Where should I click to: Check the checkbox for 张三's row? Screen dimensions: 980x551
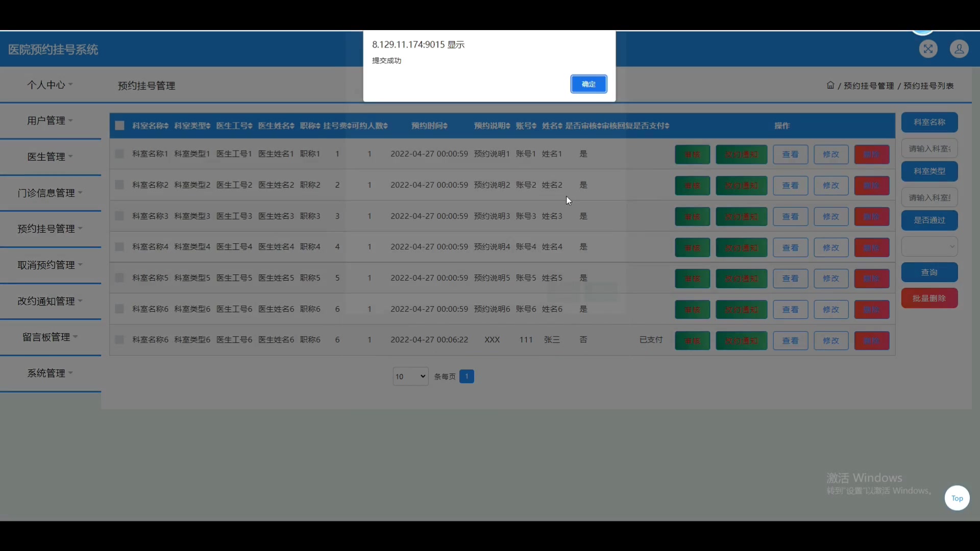click(x=119, y=339)
